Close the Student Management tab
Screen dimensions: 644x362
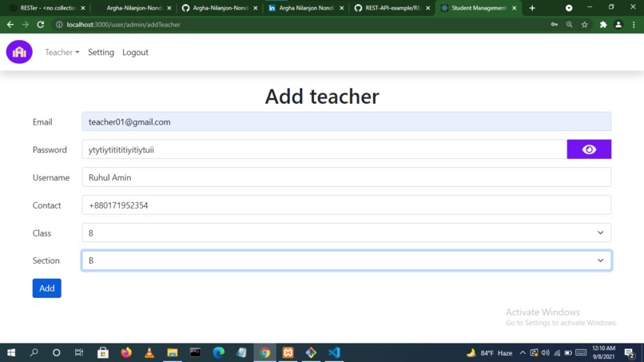(x=515, y=8)
